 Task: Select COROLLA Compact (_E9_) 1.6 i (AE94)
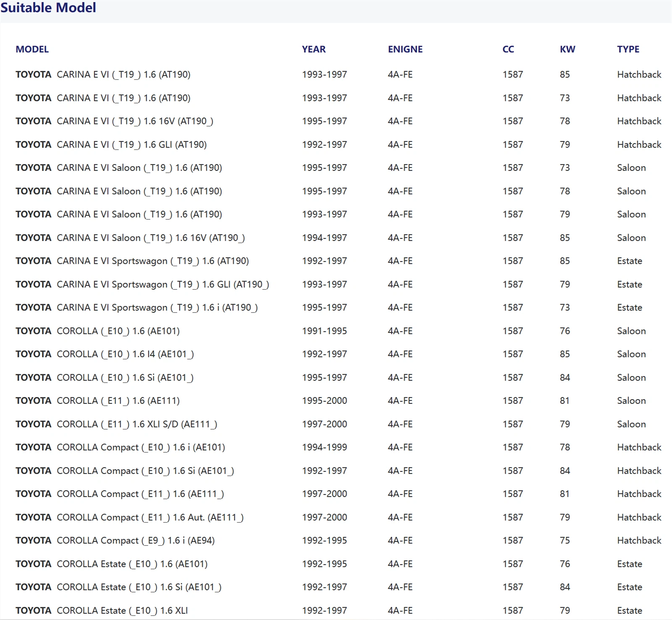pyautogui.click(x=115, y=541)
